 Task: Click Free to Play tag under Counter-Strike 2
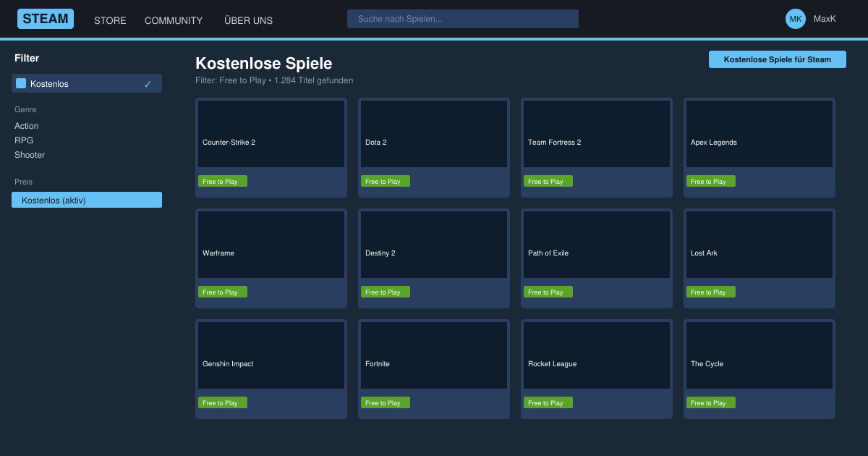click(223, 181)
